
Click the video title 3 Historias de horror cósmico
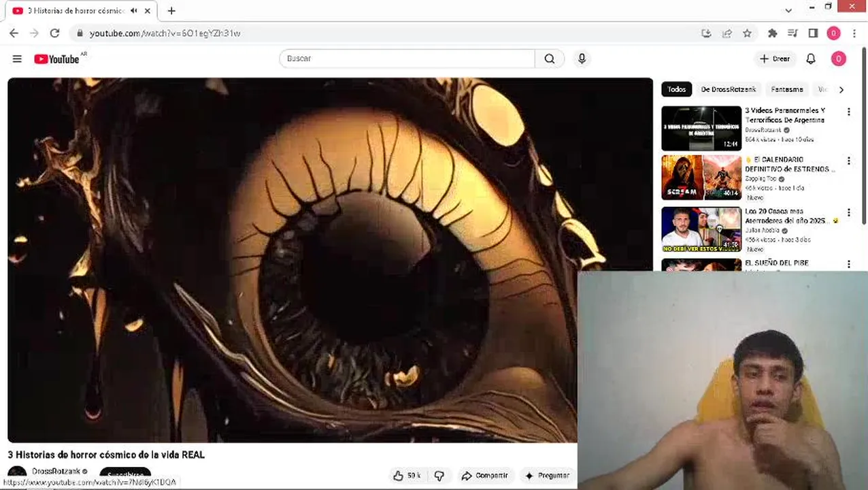(106, 455)
